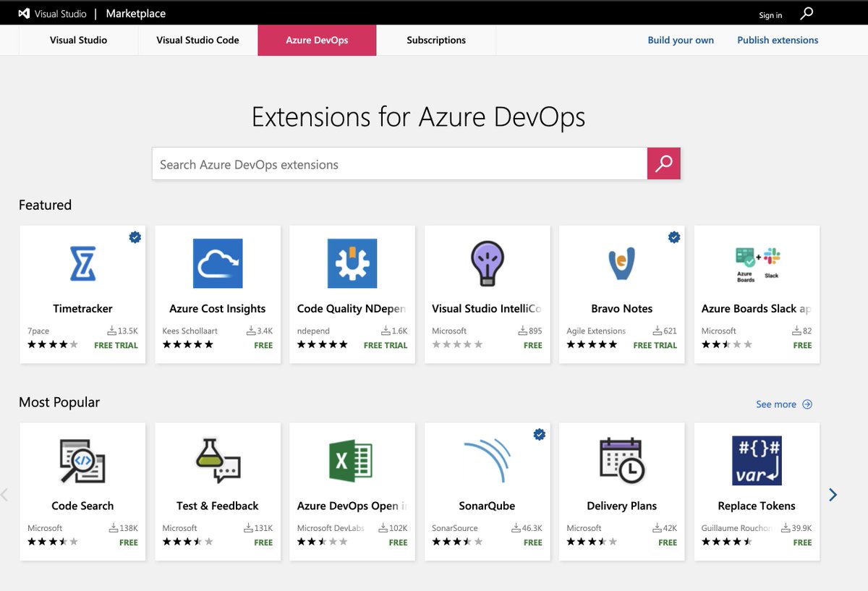The width and height of the screenshot is (868, 591).
Task: Click the FREE TRIAL label on Bravo Notes
Action: click(x=655, y=346)
